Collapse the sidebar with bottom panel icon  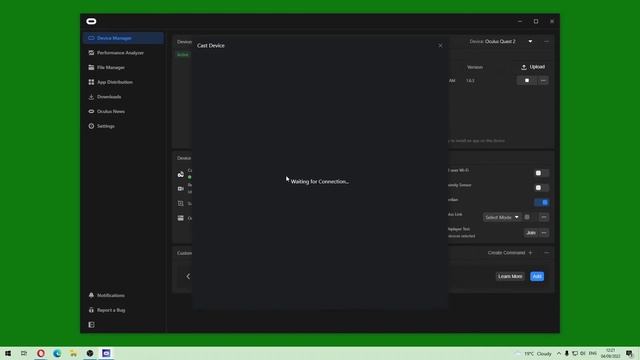click(x=91, y=325)
